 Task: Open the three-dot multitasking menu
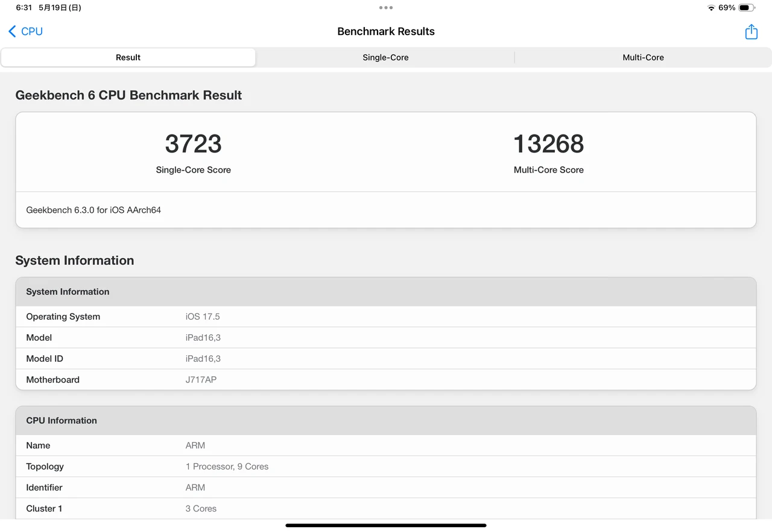(x=386, y=8)
